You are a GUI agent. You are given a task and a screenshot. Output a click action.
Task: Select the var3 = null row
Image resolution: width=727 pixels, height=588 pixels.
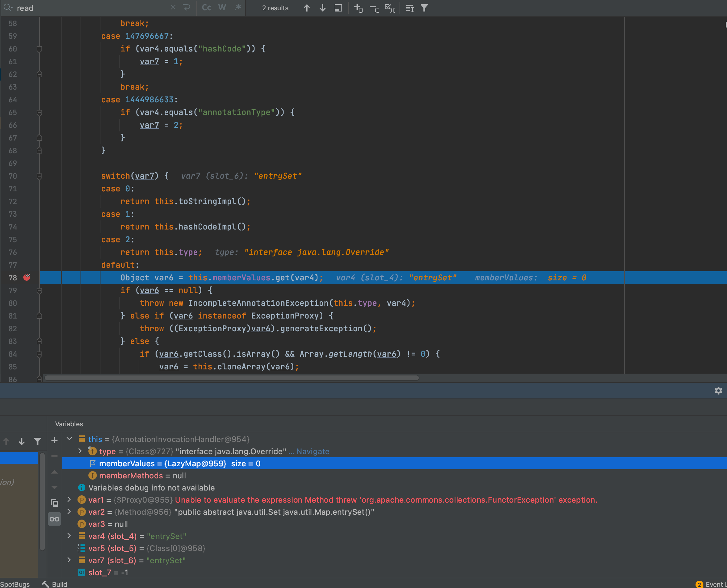(394, 524)
